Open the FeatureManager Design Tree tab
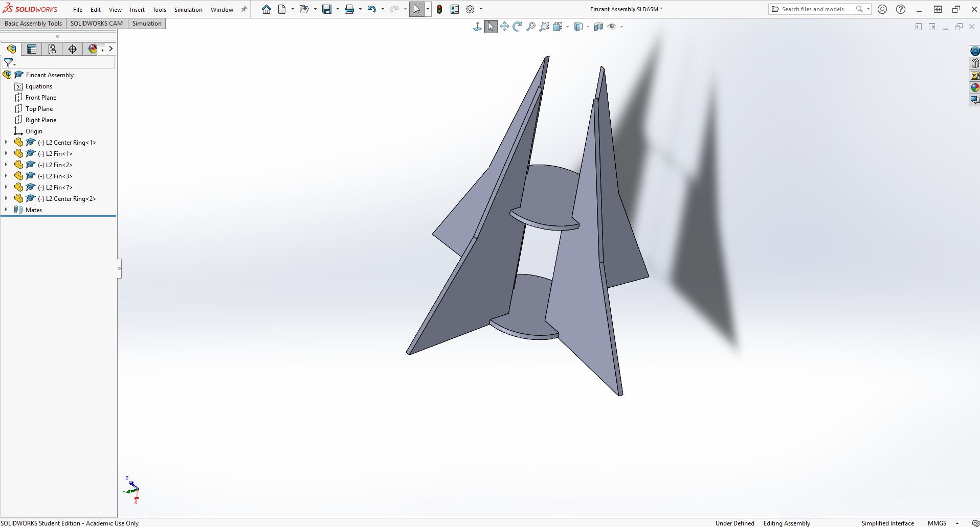This screenshot has height=527, width=980. [11, 49]
